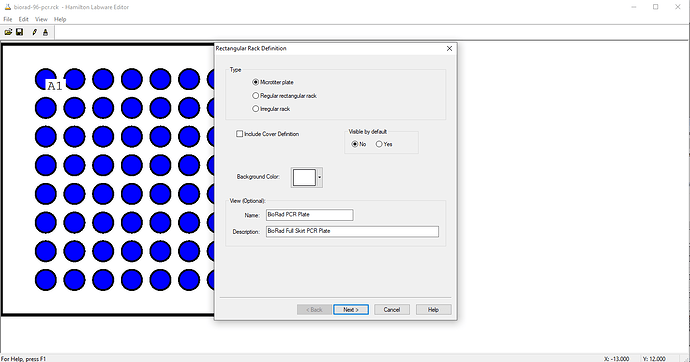Enable Include Cover Definition checkbox
The width and height of the screenshot is (690, 362).
coord(239,134)
